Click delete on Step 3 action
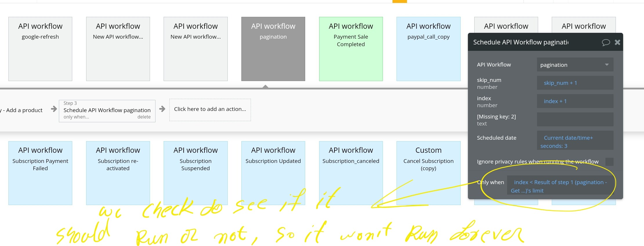This screenshot has height=246, width=644. 144,117
